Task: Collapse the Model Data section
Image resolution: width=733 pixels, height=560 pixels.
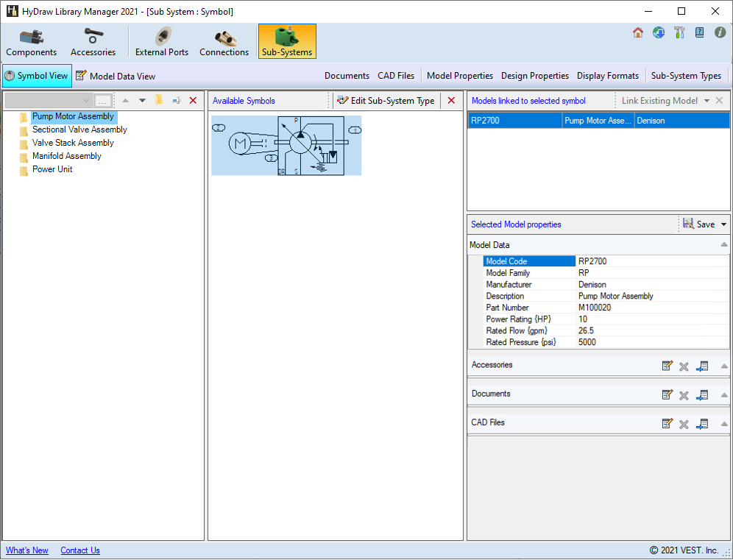Action: (723, 244)
